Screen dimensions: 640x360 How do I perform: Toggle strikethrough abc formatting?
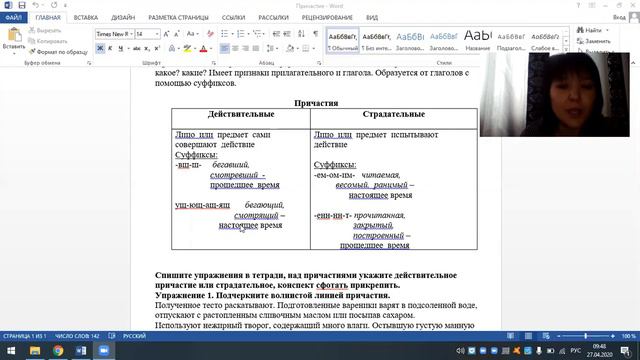(137, 49)
